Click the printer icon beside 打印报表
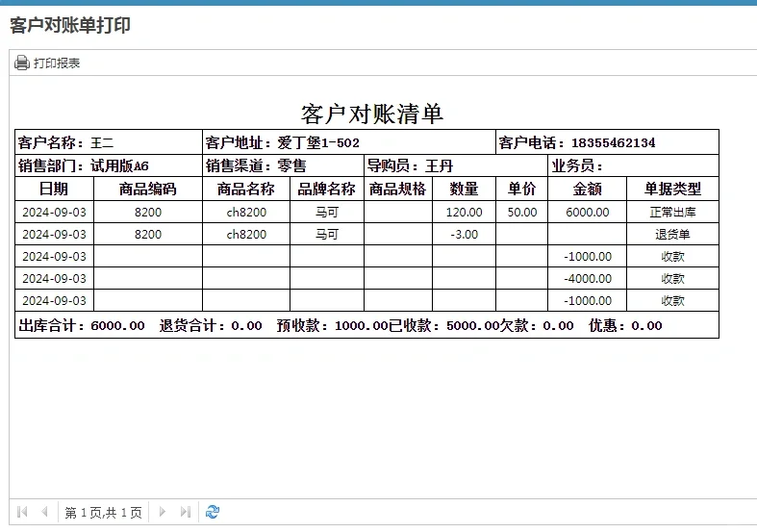 (x=22, y=63)
